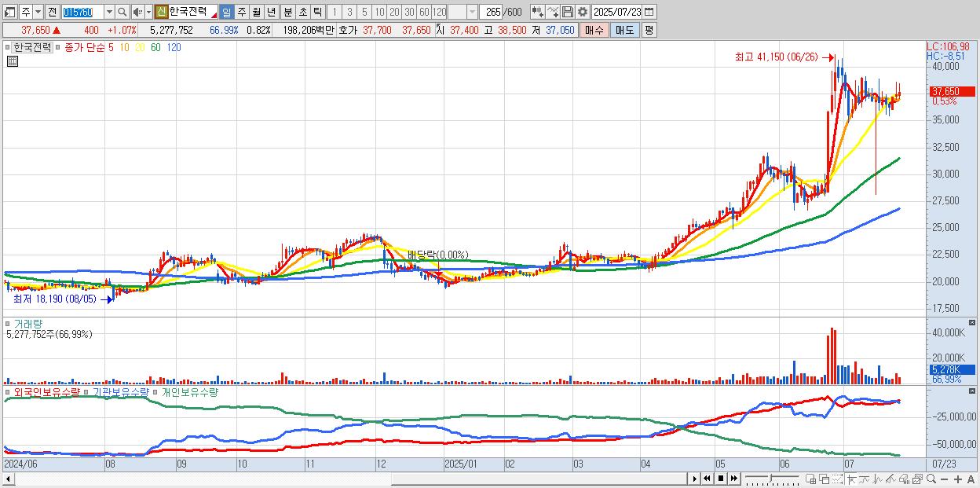Image resolution: width=980 pixels, height=488 pixels.
Task: Click the stock code 015760 input field
Action: (82, 12)
